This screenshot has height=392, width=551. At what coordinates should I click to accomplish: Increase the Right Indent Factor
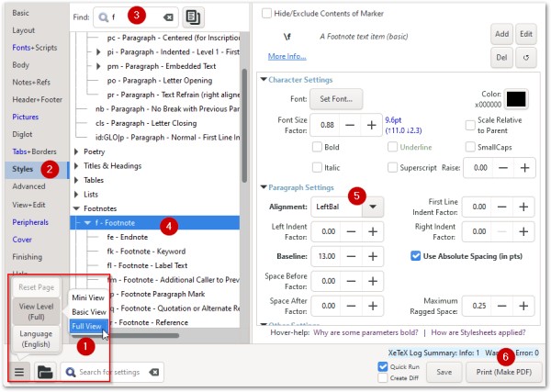tap(523, 231)
